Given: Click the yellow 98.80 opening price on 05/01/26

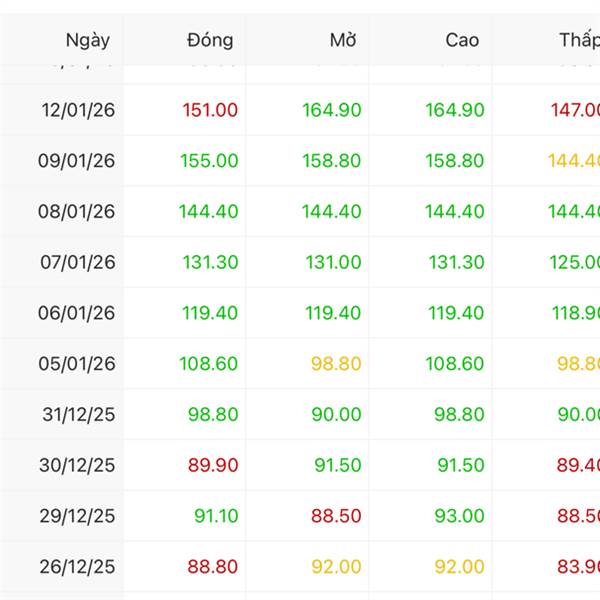Looking at the screenshot, I should click(336, 364).
